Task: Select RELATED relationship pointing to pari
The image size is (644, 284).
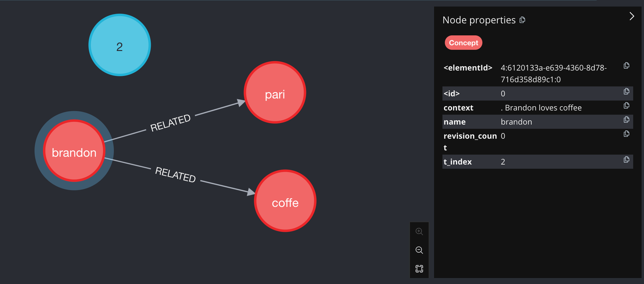Action: [170, 123]
